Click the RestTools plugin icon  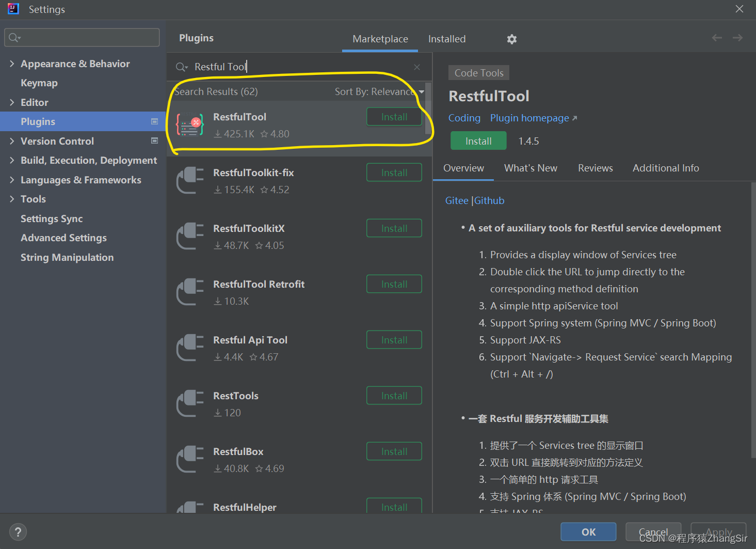pyautogui.click(x=189, y=403)
